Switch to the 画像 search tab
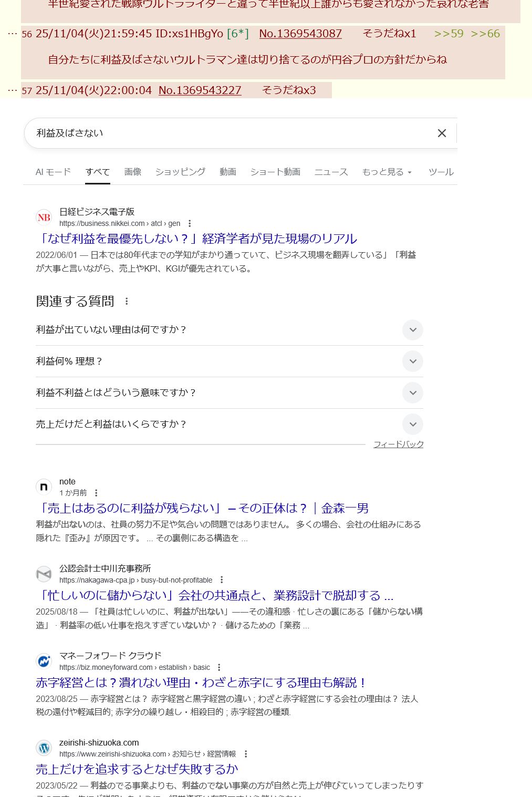This screenshot has width=532, height=797. click(x=133, y=172)
